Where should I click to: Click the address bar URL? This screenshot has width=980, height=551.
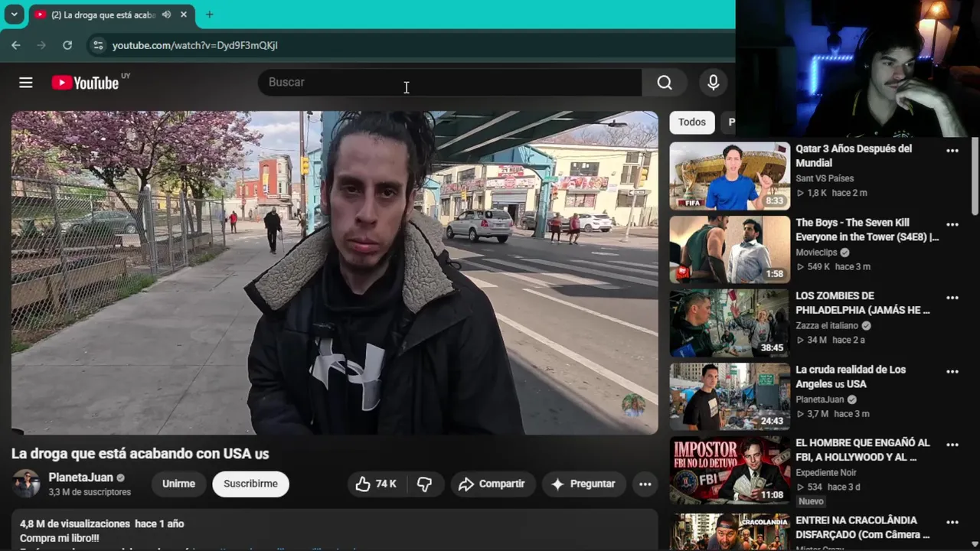(x=194, y=45)
